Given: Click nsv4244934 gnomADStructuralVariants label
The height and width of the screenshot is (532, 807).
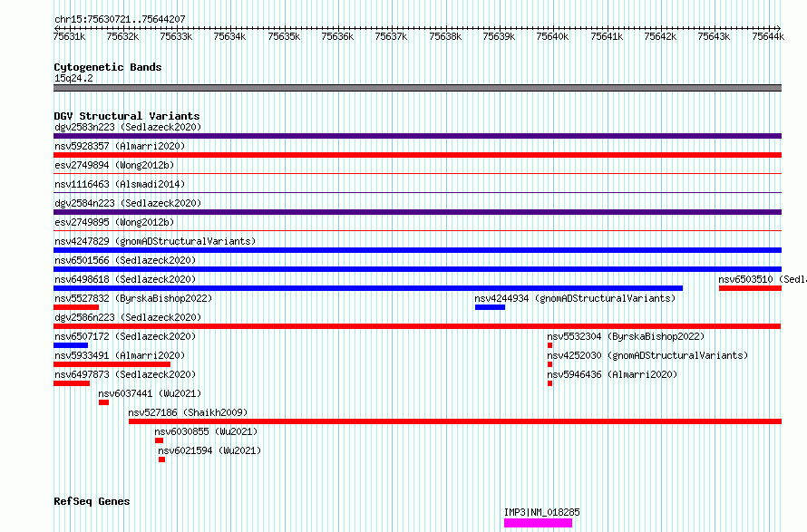Looking at the screenshot, I should coord(575,298).
